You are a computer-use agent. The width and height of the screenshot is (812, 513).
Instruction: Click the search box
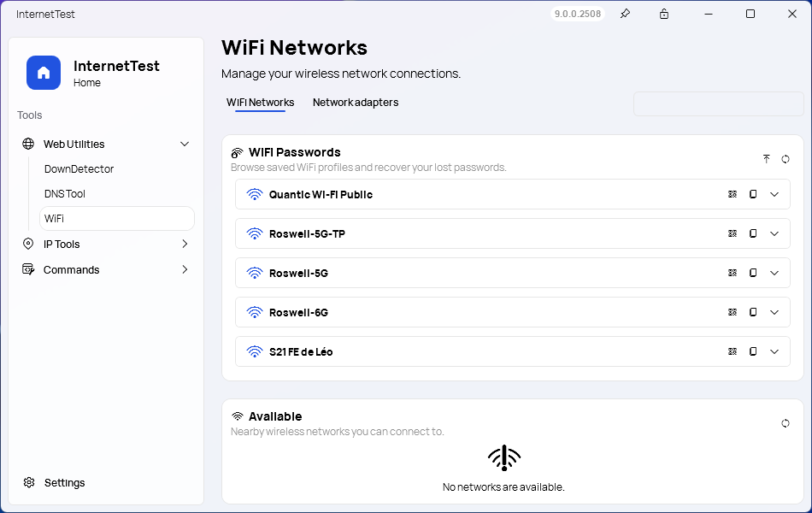(x=718, y=104)
